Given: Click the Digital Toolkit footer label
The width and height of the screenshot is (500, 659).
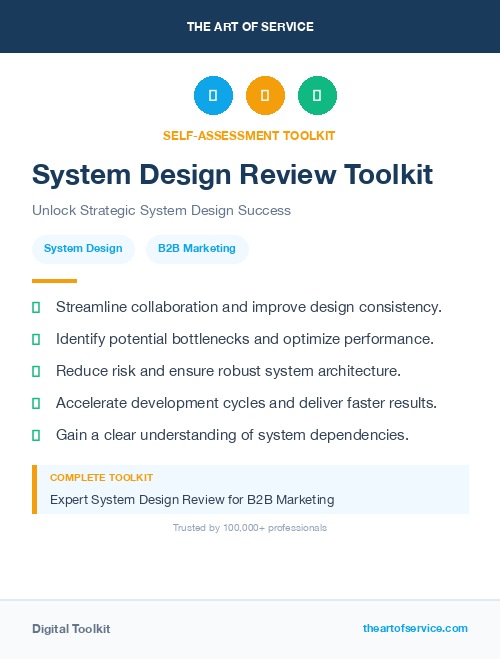Looking at the screenshot, I should [71, 629].
